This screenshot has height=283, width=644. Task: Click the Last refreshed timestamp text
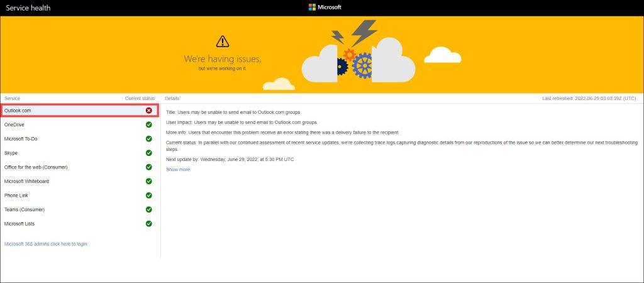tap(589, 99)
